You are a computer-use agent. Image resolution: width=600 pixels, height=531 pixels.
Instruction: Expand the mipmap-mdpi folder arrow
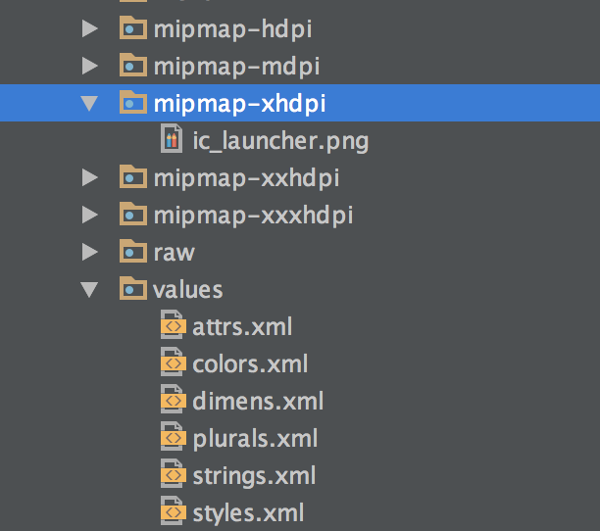[x=90, y=66]
